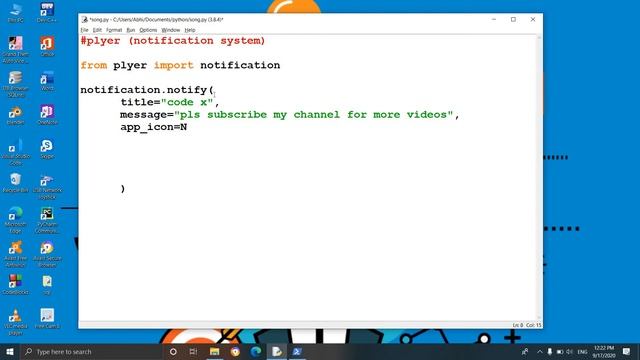This screenshot has height=360, width=640.
Task: Minimize the IDLE editor window
Action: [494, 20]
